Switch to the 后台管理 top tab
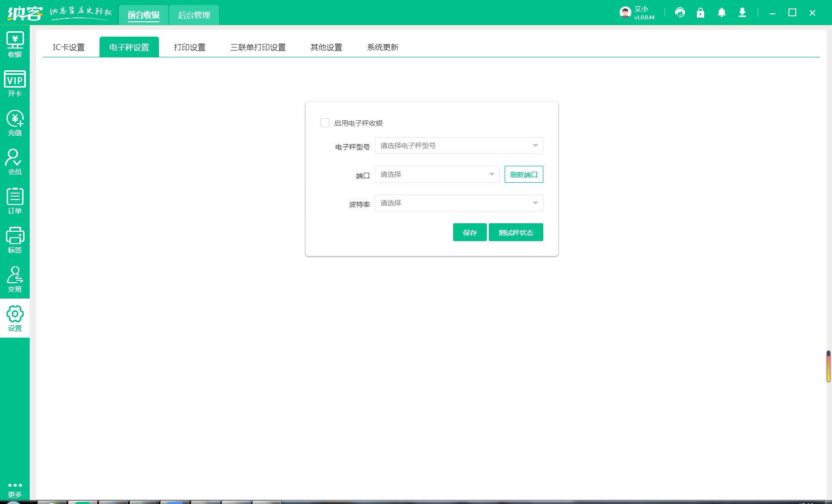832x504 pixels. [x=194, y=15]
